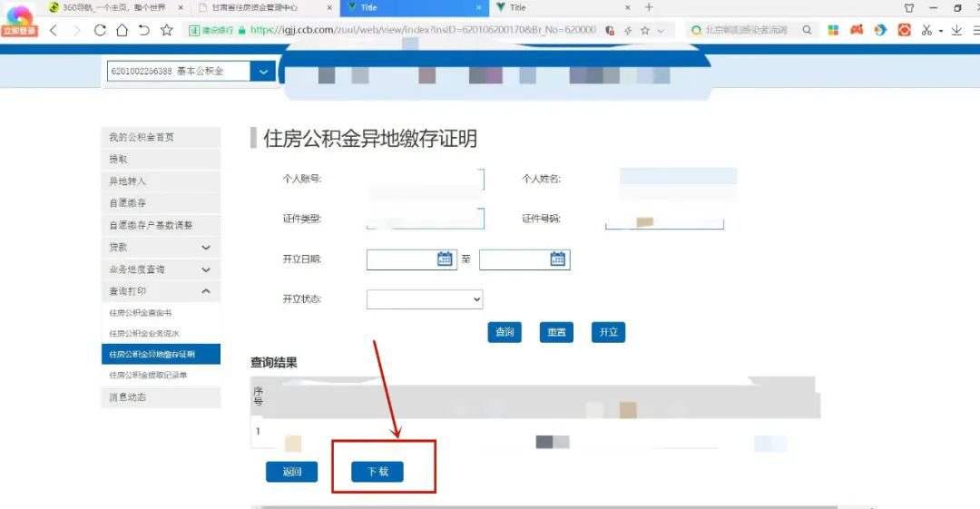The height and width of the screenshot is (509, 980).
Task: Collapse the 查询打印 sidebar section
Action: coord(161,291)
